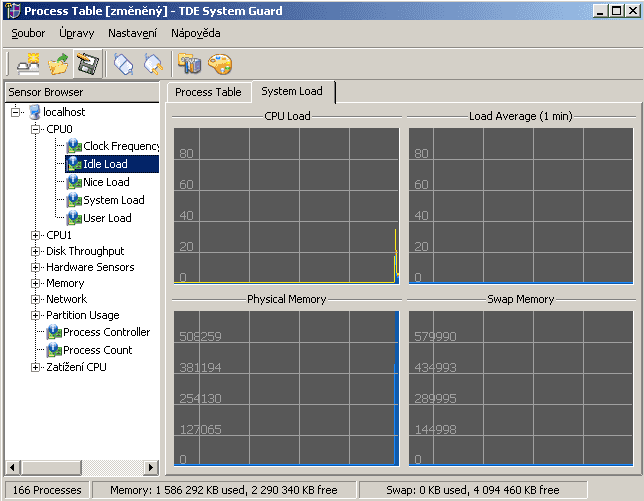
Task: Click the color palette style icon
Action: 218,64
